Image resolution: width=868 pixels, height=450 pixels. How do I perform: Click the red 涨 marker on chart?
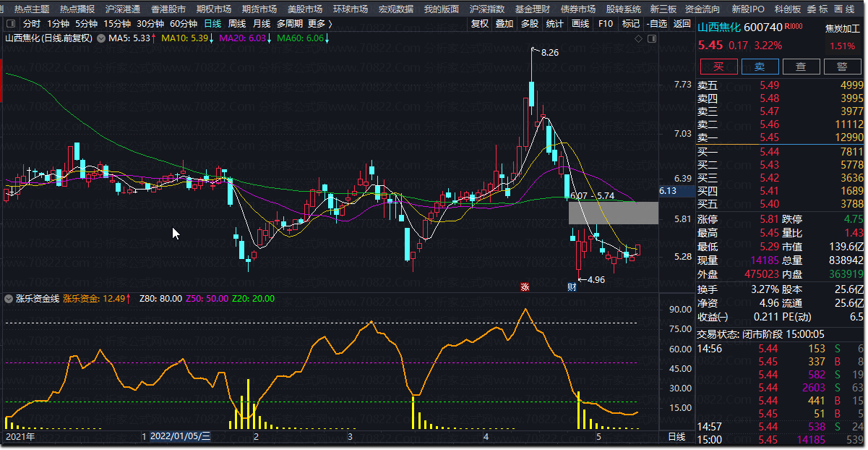[525, 286]
